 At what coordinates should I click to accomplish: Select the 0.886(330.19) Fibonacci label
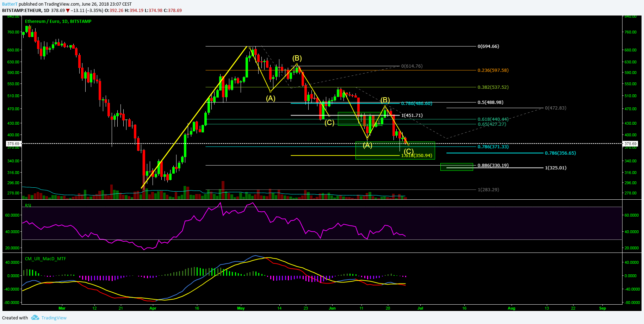pos(493,166)
